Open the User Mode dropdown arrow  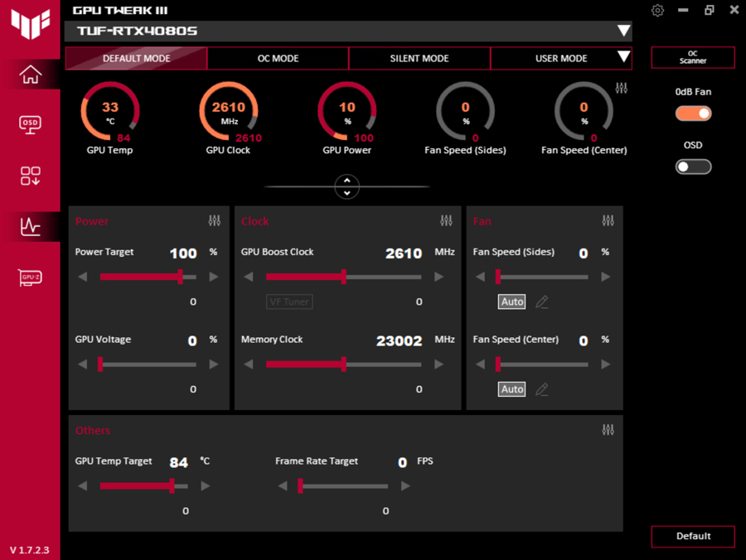[x=623, y=58]
